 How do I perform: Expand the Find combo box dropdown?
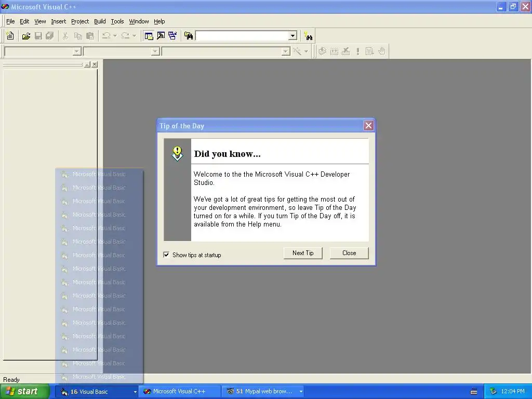292,36
